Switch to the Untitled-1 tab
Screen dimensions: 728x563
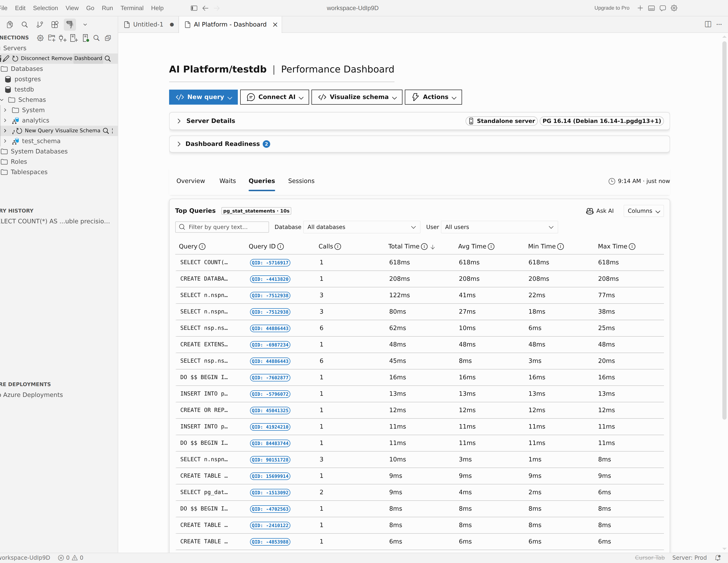pyautogui.click(x=148, y=24)
